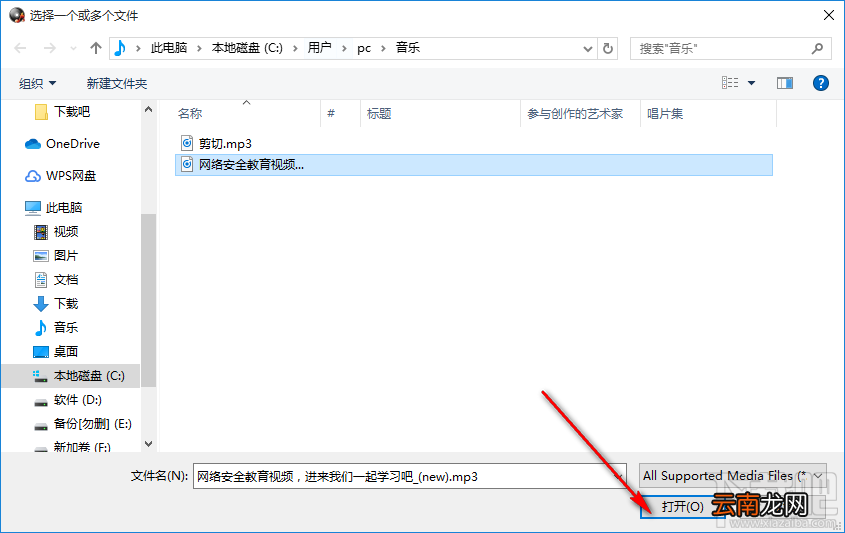Open 音乐 in the sidebar
The image size is (845, 533).
(66, 327)
